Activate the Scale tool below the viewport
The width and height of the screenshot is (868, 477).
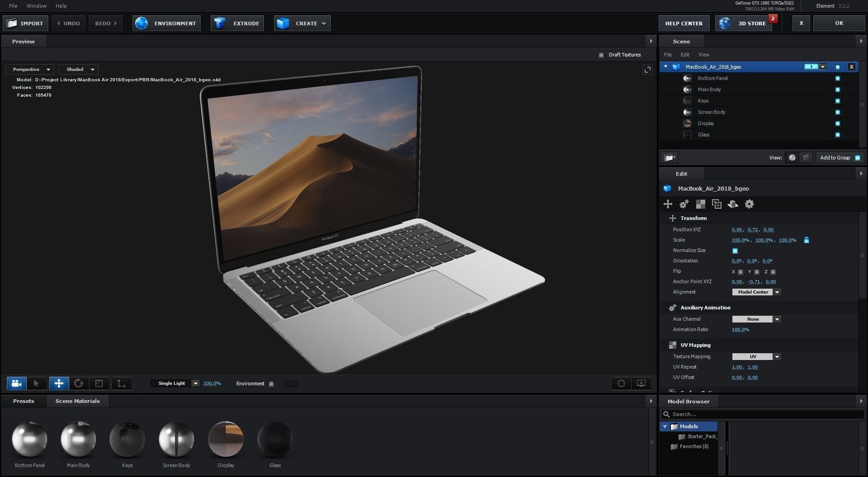pyautogui.click(x=99, y=383)
